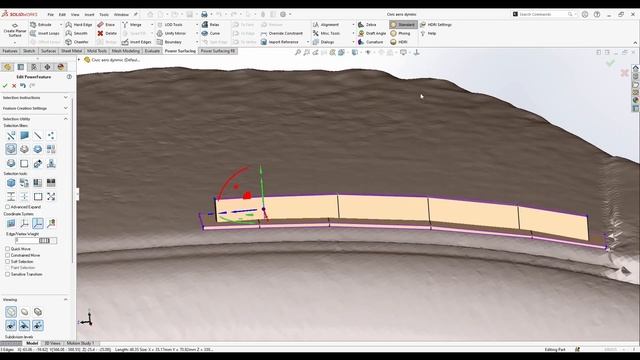Click Override Constraint
The width and height of the screenshot is (640, 360).
(282, 33)
